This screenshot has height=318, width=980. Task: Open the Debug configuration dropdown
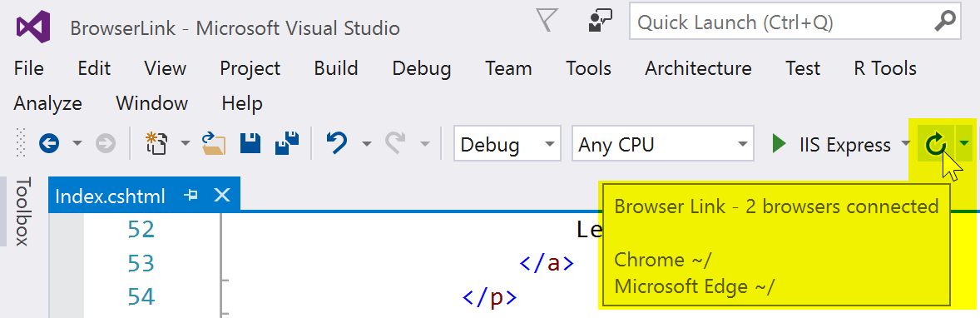click(x=507, y=145)
